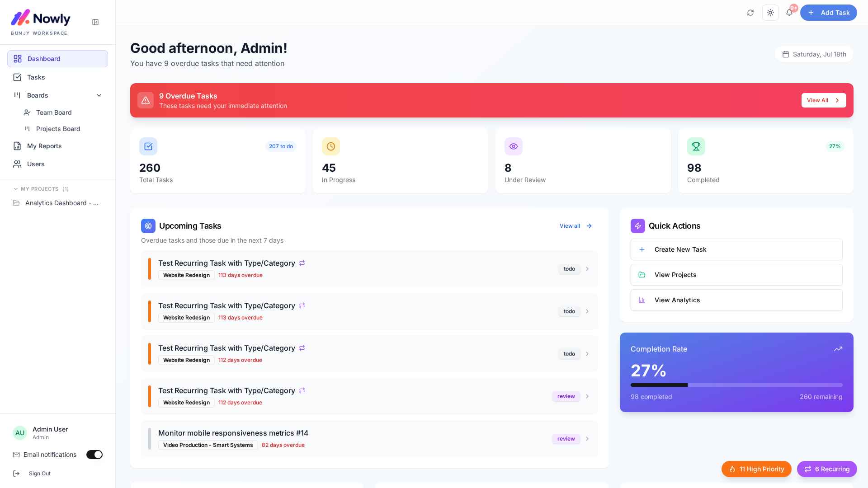Screen dimensions: 868x488
Task: Click the Completed trophy icon
Action: pyautogui.click(x=696, y=146)
